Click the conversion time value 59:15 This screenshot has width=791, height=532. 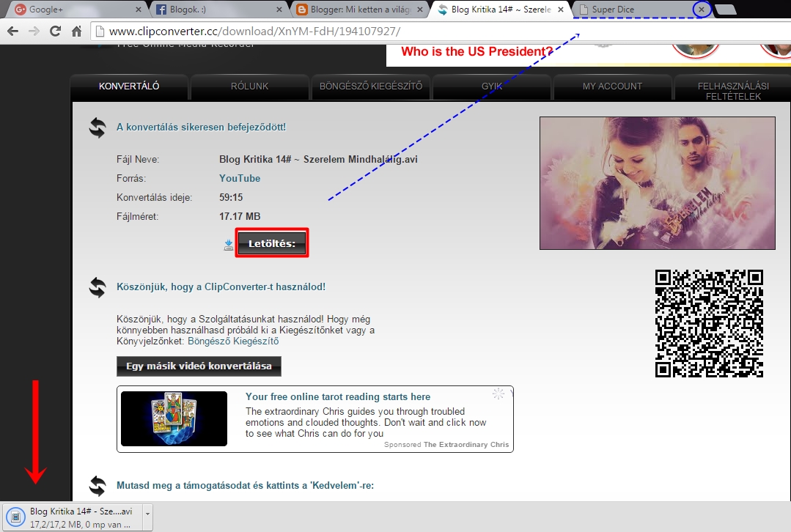coord(231,197)
